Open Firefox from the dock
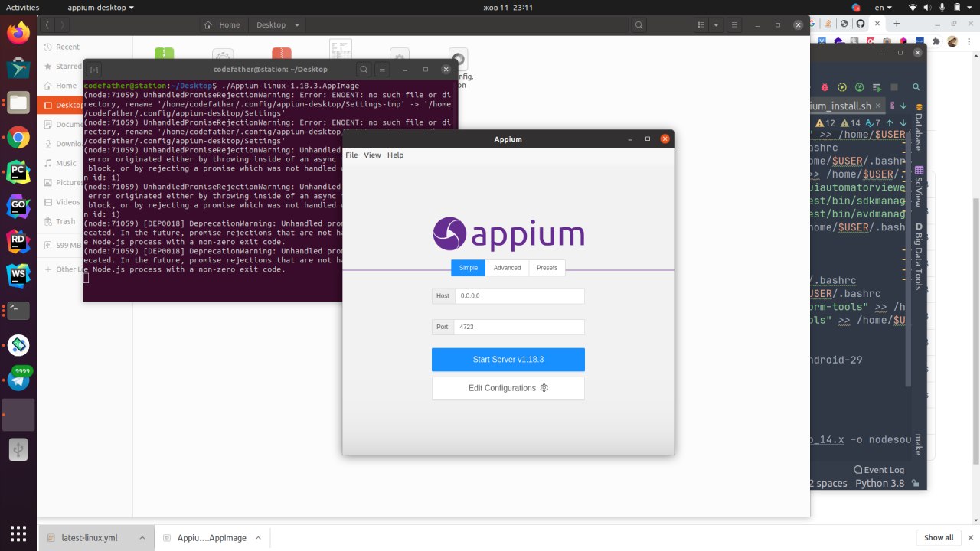 pyautogui.click(x=18, y=33)
